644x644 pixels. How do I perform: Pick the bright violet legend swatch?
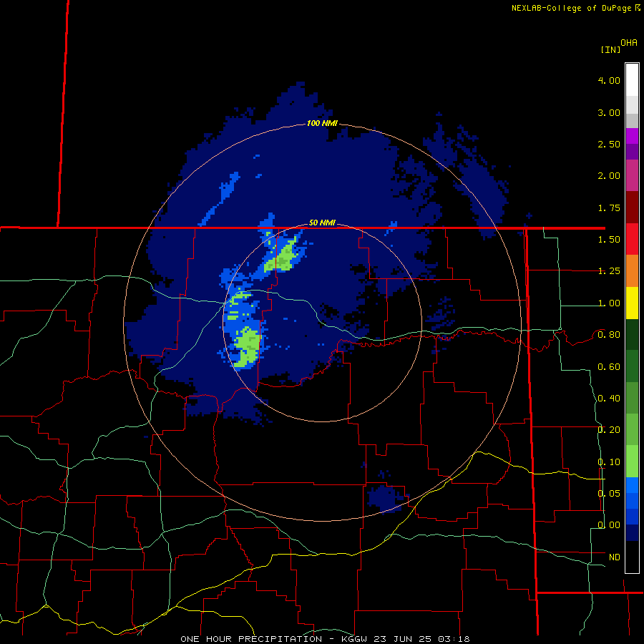tap(632, 136)
